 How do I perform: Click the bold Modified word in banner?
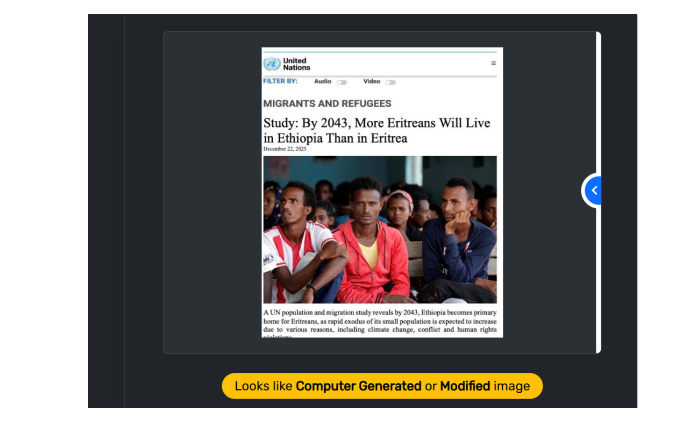pos(465,386)
